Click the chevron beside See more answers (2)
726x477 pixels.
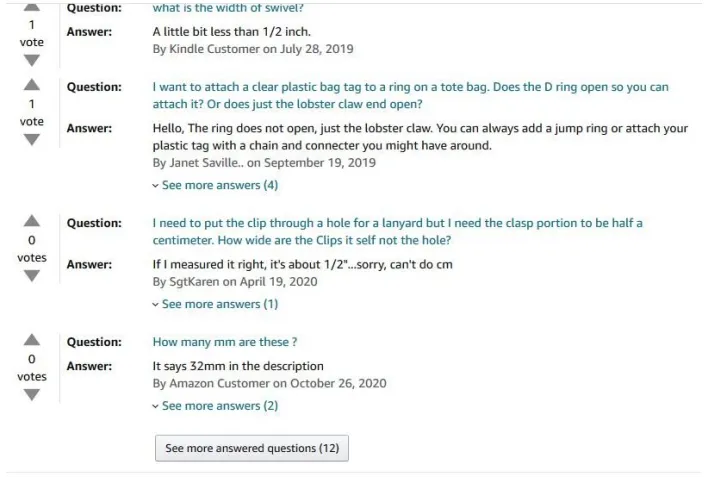click(156, 407)
